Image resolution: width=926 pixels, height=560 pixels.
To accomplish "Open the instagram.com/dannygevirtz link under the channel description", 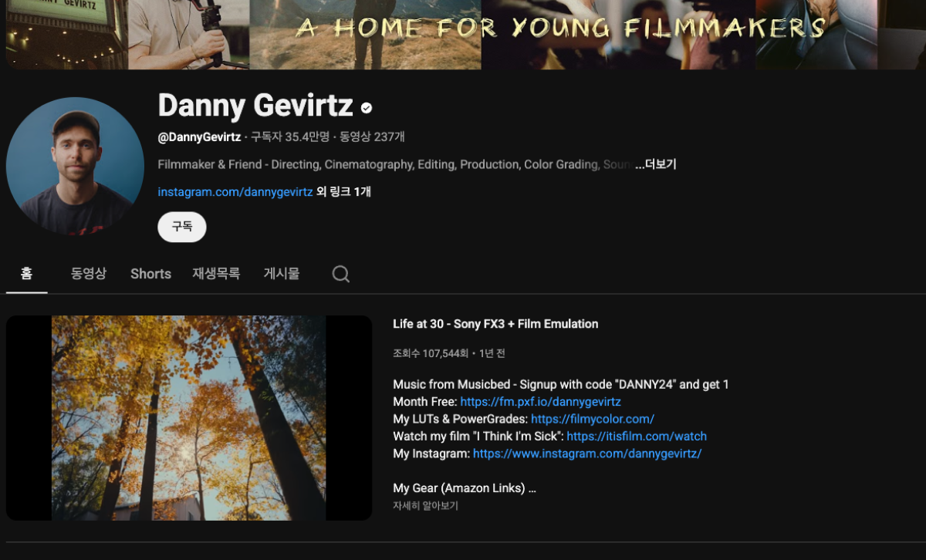I will tap(235, 191).
